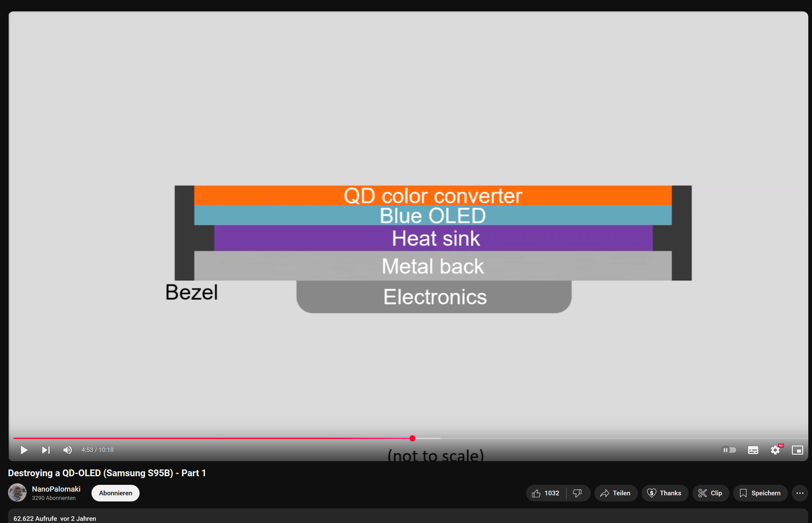Image resolution: width=812 pixels, height=523 pixels.
Task: Turn on subtitles with the captions icon
Action: (x=753, y=450)
